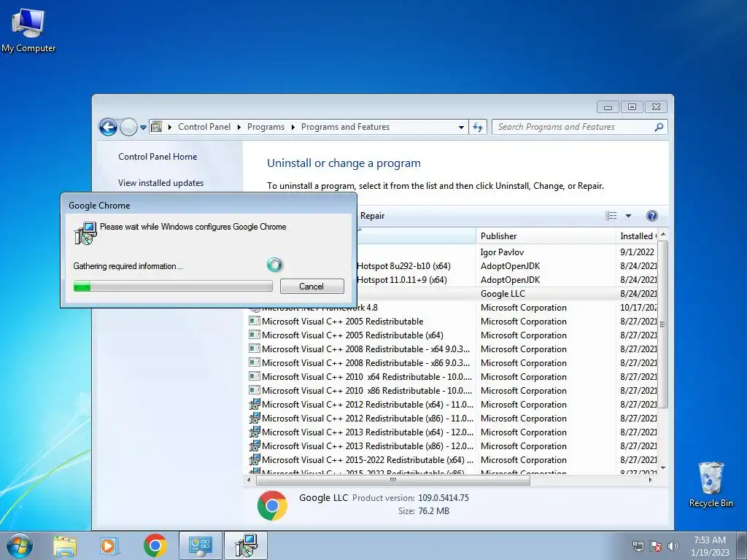The width and height of the screenshot is (747, 560).
Task: Open Control Panel Home link
Action: [158, 157]
